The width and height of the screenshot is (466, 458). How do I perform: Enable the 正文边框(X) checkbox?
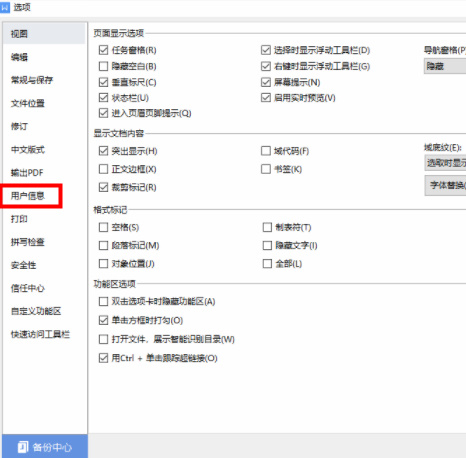point(103,169)
